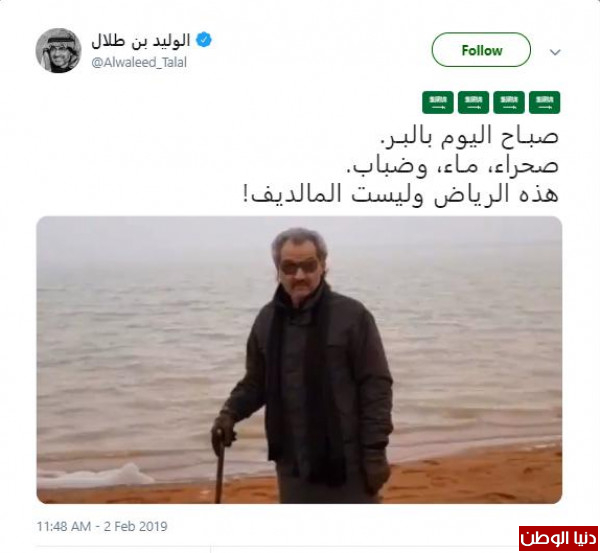Click tweet line صباح اليوم بالبر

[469, 137]
